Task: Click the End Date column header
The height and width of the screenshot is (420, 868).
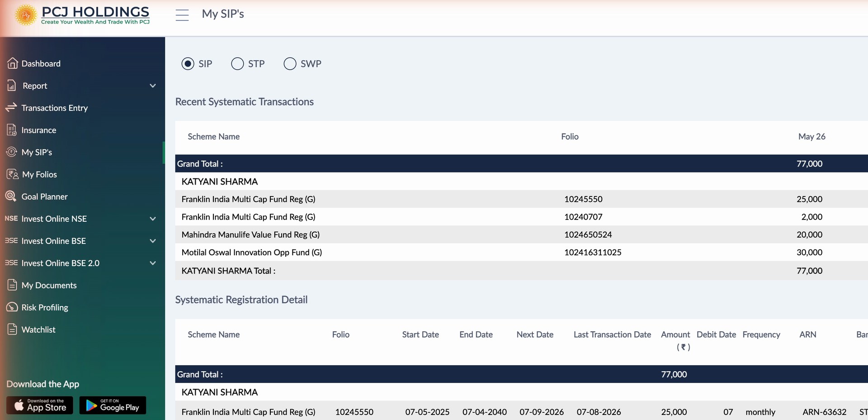Action: pyautogui.click(x=476, y=334)
